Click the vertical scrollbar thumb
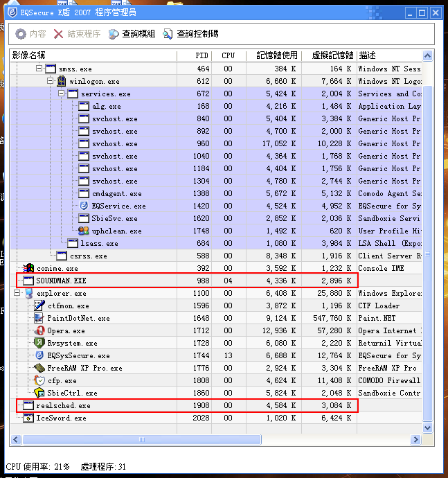 (428, 254)
